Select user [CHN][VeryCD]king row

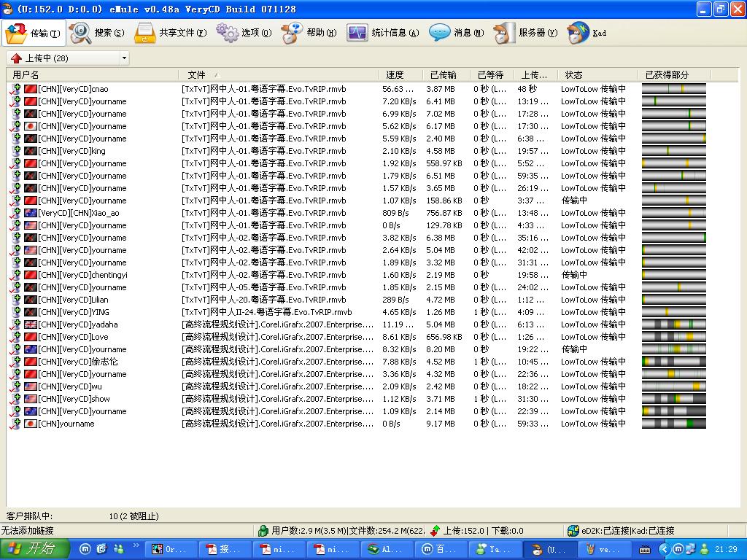(357, 151)
